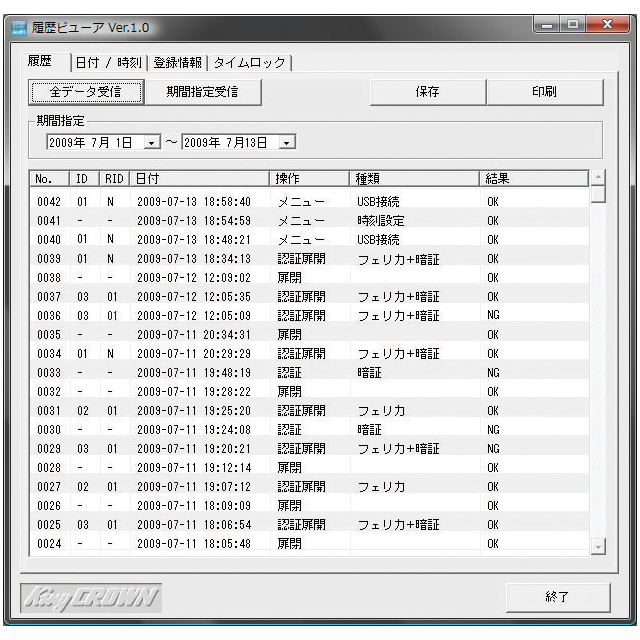Open the end date dropdown
This screenshot has width=640, height=640.
click(x=287, y=143)
